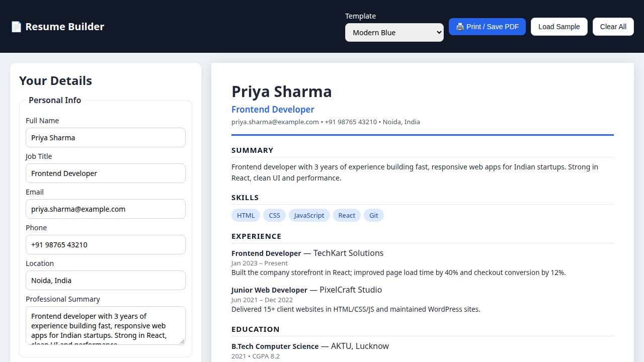This screenshot has width=644, height=362.
Task: Click the SKILLS section heading
Action: click(245, 198)
